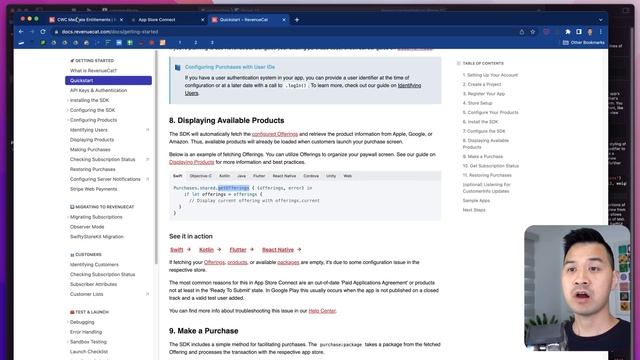Open the Kotlin see-it-in-action link
Viewport: 640px width, 360px height.
[x=207, y=249]
